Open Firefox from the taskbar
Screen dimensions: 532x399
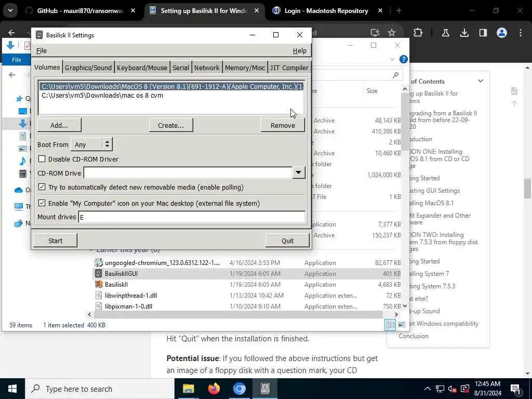click(214, 389)
